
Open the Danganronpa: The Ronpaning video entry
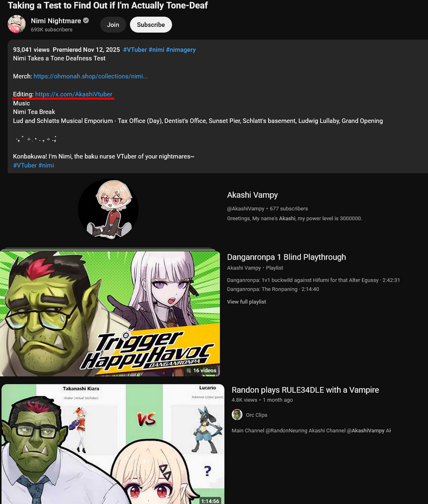[x=273, y=289]
